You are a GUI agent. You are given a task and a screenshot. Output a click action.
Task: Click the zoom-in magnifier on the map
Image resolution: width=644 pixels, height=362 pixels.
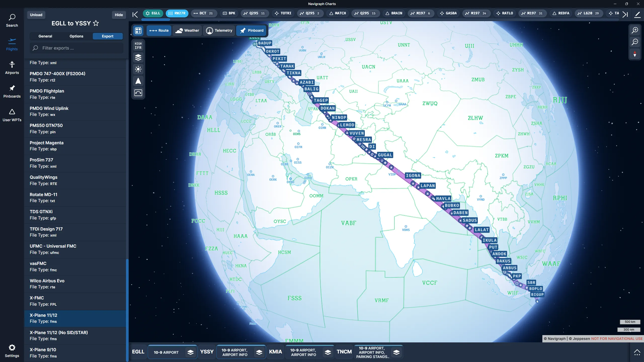pos(635,30)
